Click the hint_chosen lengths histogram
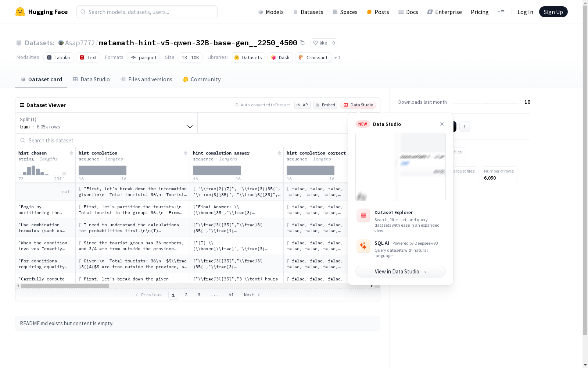Viewport: 588px width, 368px height. [x=42, y=170]
